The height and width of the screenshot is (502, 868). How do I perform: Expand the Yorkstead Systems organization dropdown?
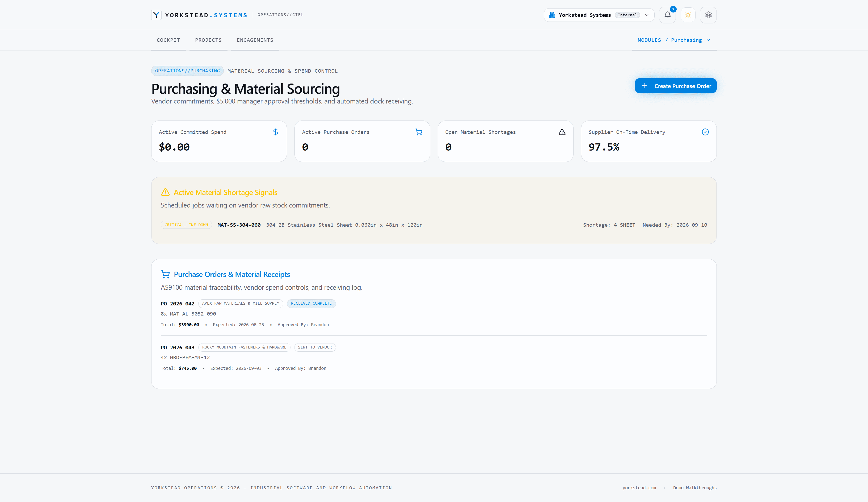click(599, 15)
